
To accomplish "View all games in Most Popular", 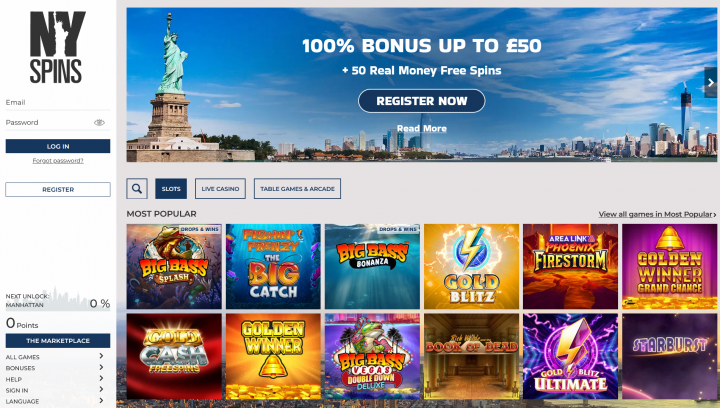I will click(x=657, y=214).
